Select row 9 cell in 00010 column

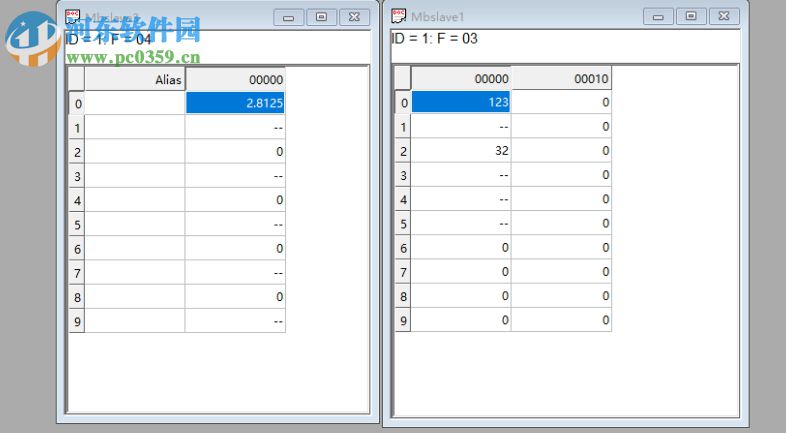(x=561, y=320)
